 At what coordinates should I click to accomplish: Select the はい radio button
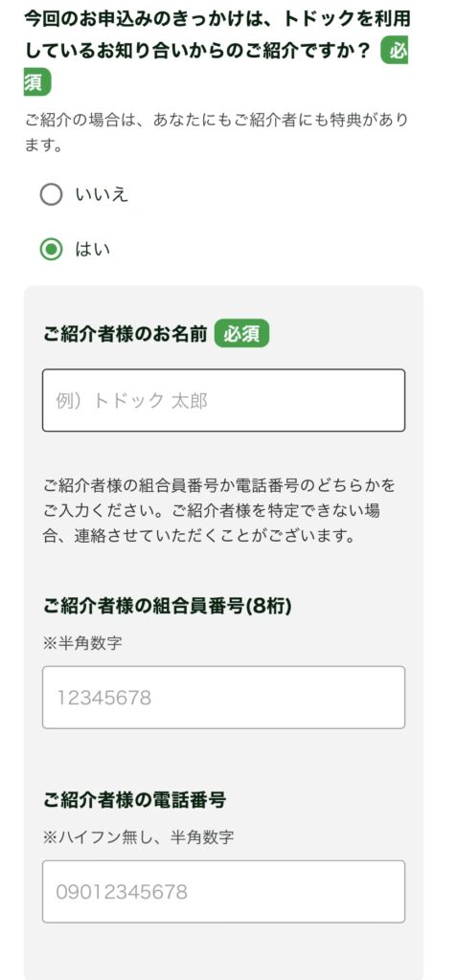(x=52, y=250)
